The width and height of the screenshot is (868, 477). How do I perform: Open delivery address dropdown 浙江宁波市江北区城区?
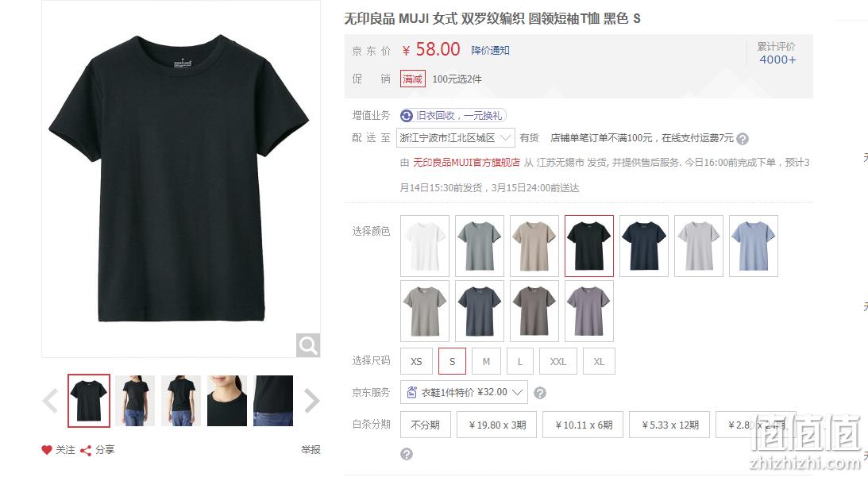click(x=456, y=138)
